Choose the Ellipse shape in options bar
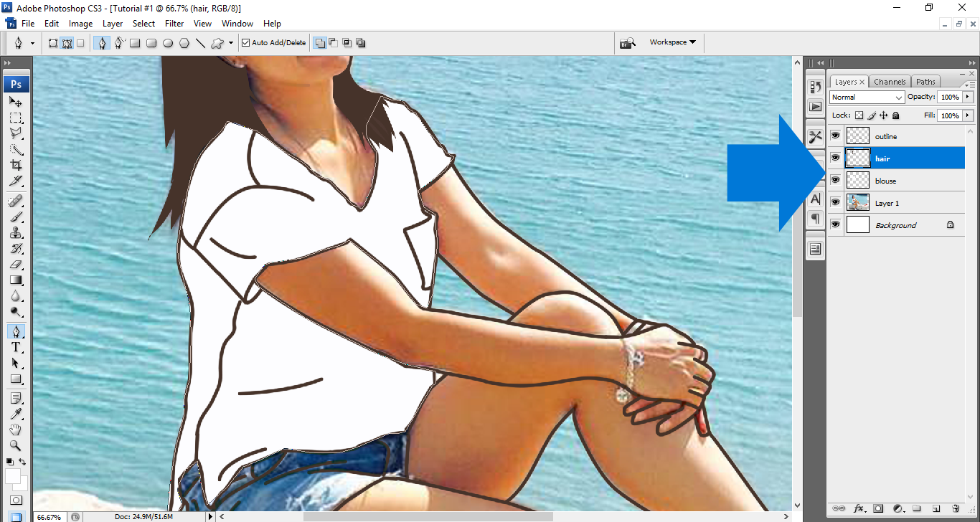980x522 pixels. [x=168, y=43]
